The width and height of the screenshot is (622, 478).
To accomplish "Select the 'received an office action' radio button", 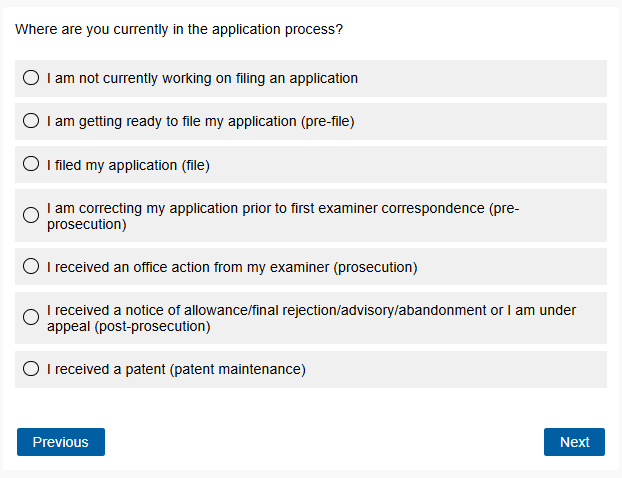I will coord(31,267).
